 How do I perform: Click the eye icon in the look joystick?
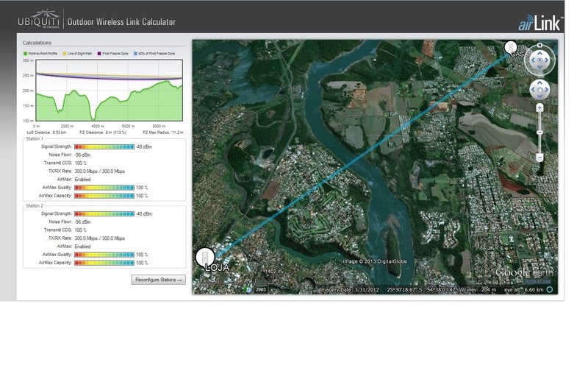tap(539, 60)
